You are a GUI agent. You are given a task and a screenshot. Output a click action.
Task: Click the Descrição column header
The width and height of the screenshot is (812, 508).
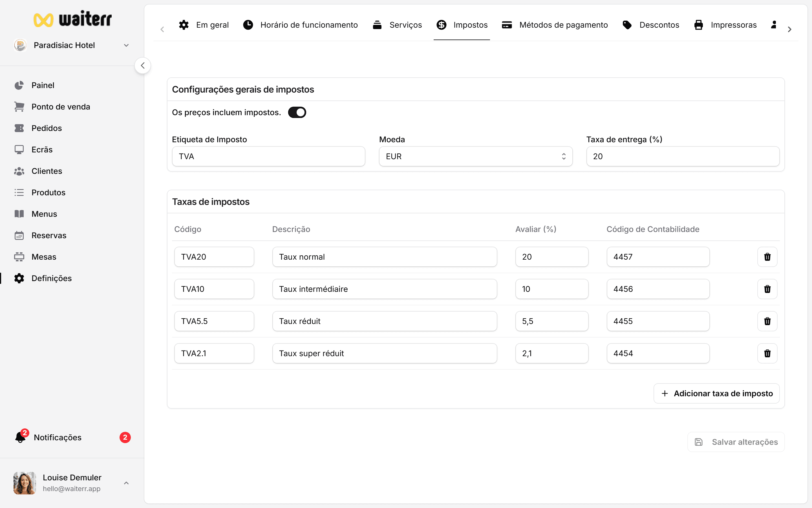click(291, 229)
